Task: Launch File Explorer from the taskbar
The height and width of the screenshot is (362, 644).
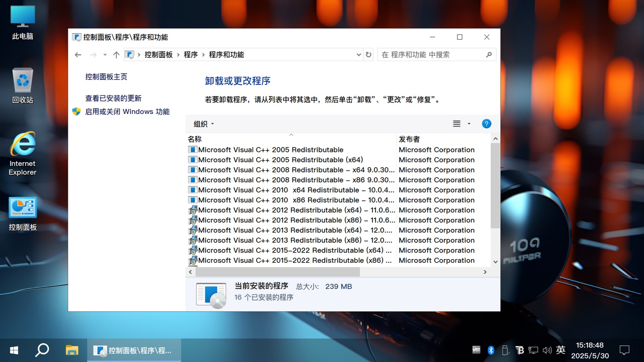Action: (x=72, y=350)
